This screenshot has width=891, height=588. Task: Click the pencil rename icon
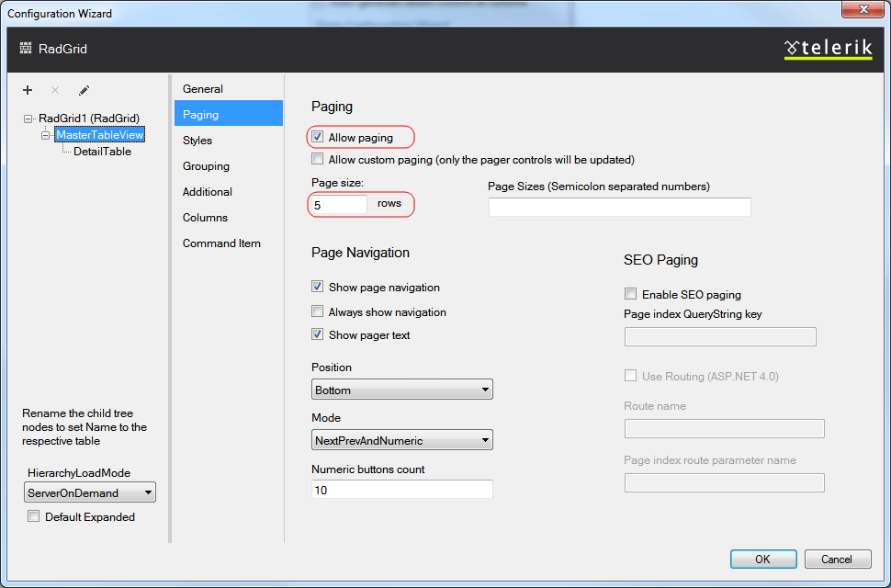click(84, 90)
